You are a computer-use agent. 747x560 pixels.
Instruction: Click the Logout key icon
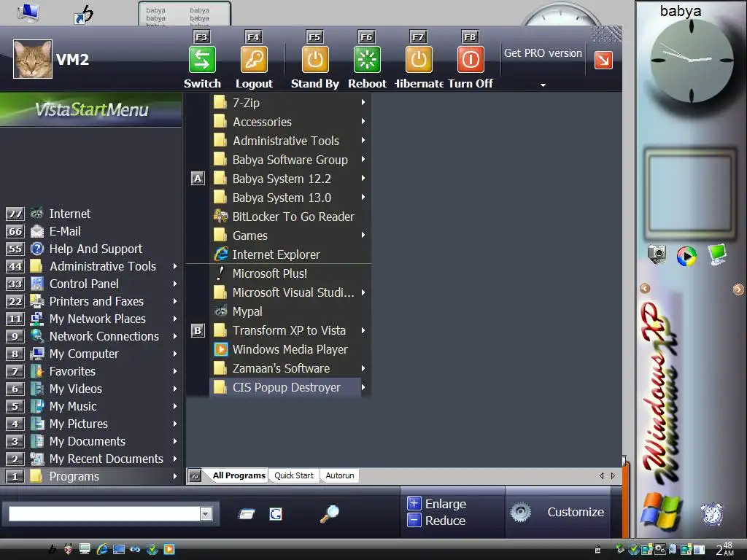tap(254, 60)
